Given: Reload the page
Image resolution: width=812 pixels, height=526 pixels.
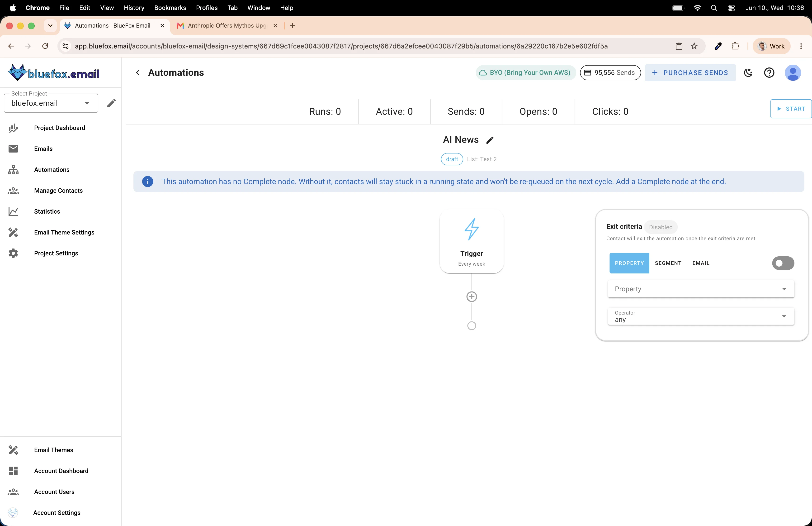Looking at the screenshot, I should click(45, 46).
